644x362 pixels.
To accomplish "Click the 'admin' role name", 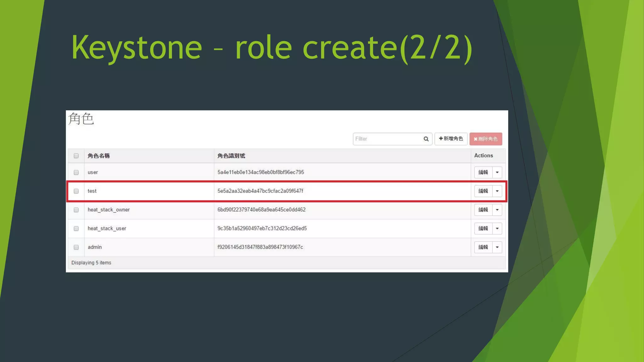I will 95,247.
